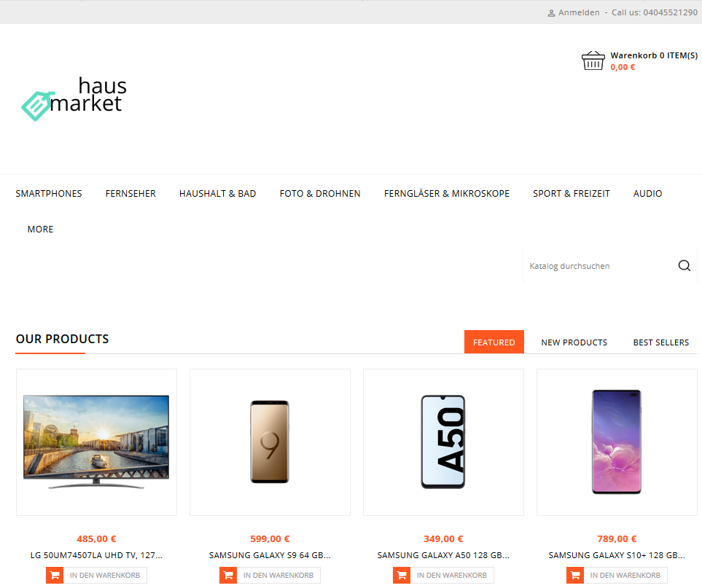Open the Warenkorb 0 item(s) link

pos(654,55)
